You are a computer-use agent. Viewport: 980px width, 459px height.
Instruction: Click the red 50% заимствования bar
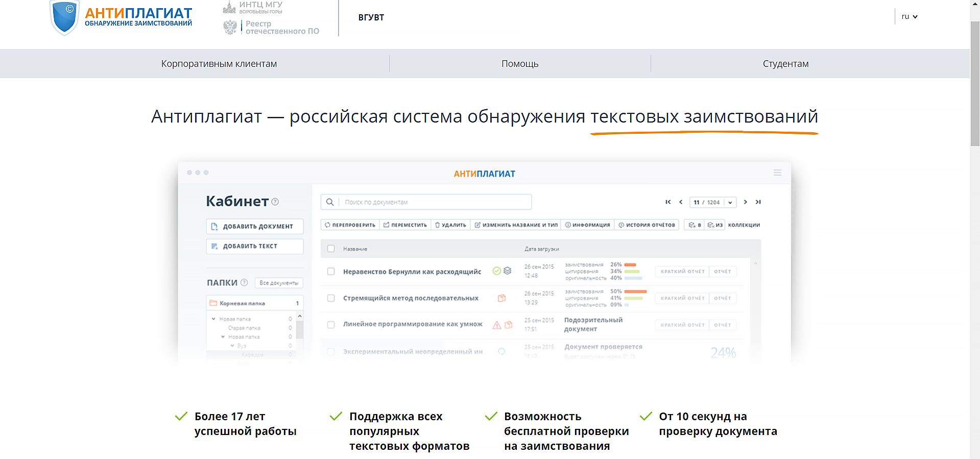pos(635,292)
